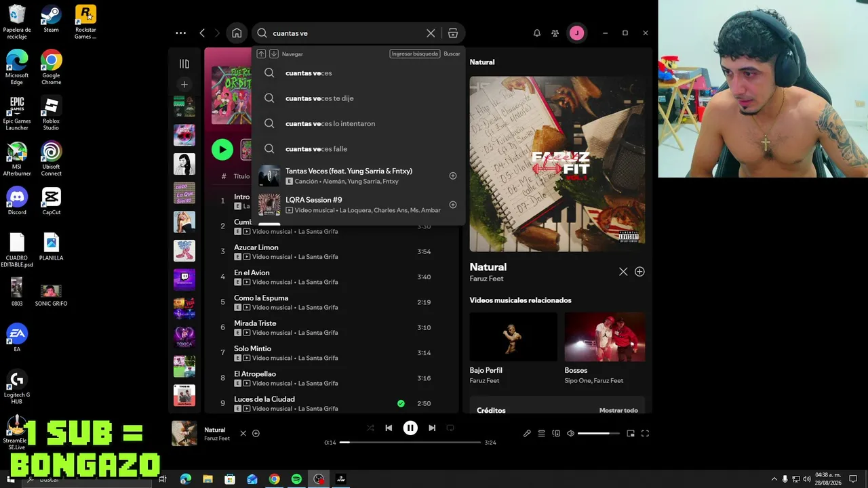Open Natural cover art in player bar
The width and height of the screenshot is (868, 488).
click(184, 433)
